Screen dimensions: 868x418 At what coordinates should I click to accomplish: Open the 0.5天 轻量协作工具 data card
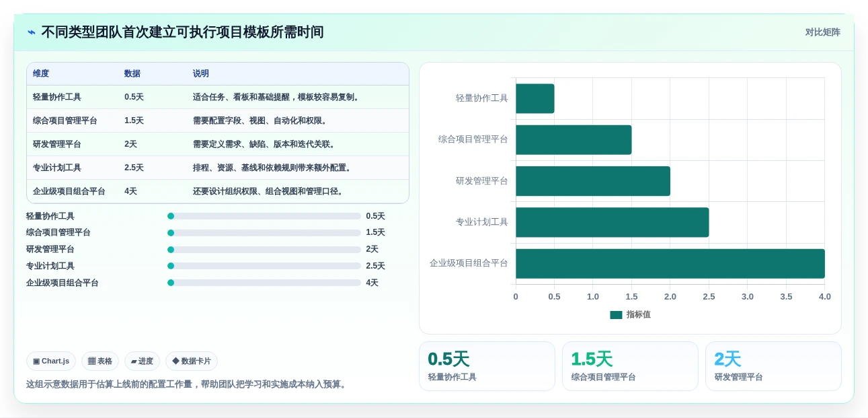point(487,366)
